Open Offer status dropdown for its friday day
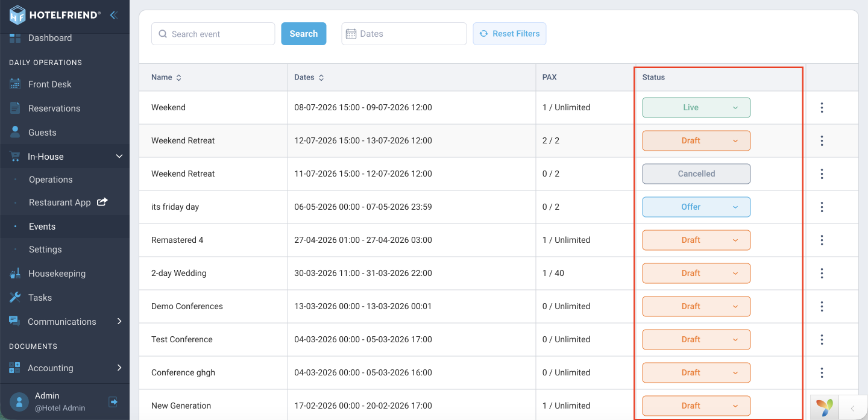Screen dimensions: 868x420 [x=696, y=207]
